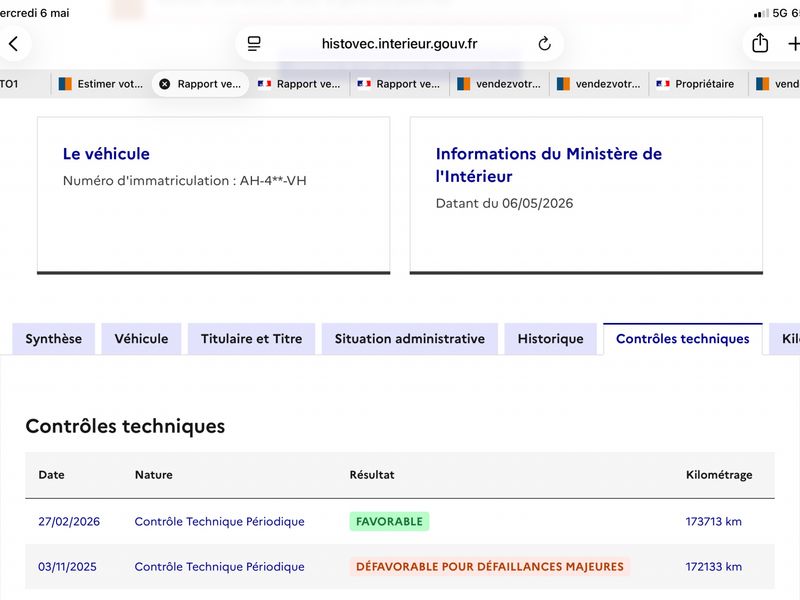Image resolution: width=800 pixels, height=600 pixels.
Task: Add a new tab with the plus icon
Action: tap(794, 44)
